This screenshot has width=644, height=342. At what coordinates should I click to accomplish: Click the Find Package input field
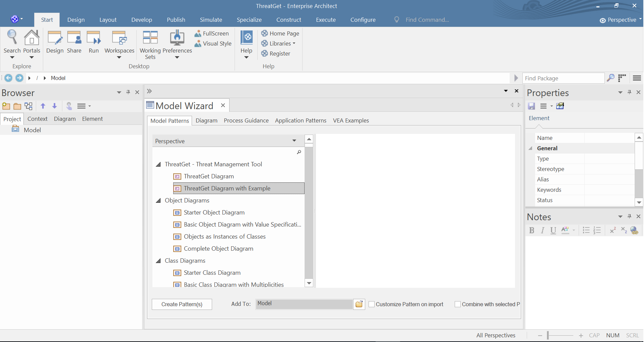tap(564, 78)
